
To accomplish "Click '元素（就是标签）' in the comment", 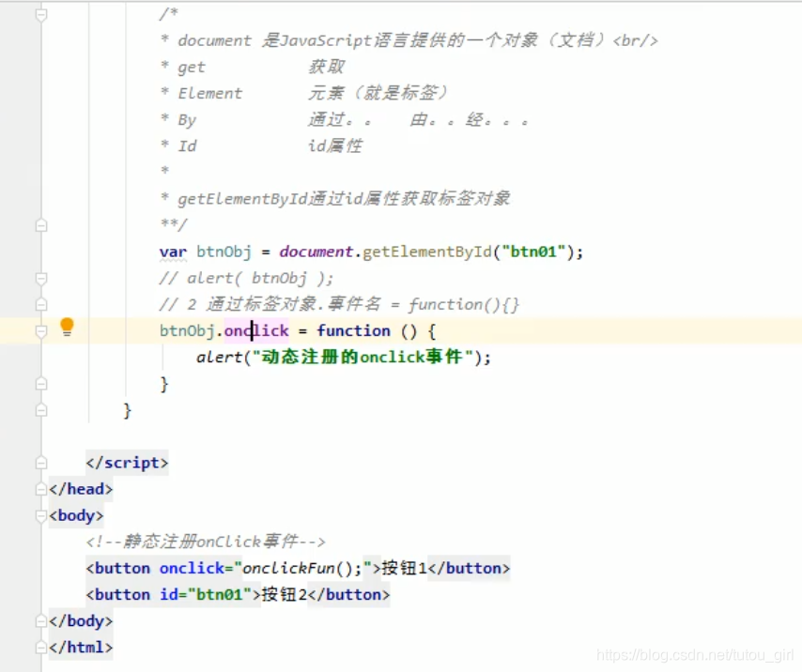I will click(378, 93).
